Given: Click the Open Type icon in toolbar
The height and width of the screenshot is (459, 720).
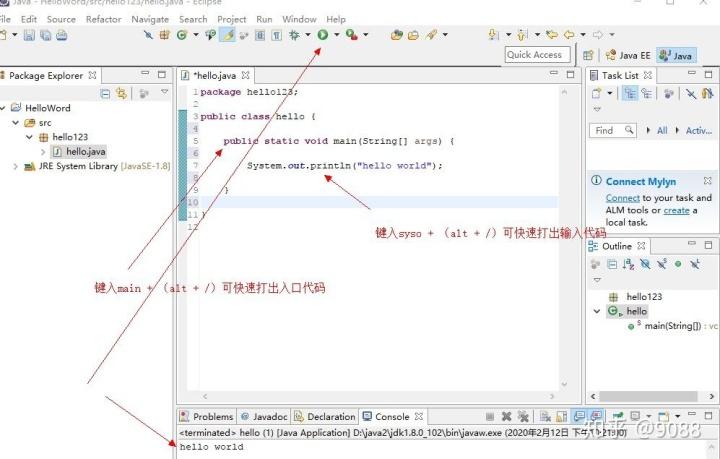Looking at the screenshot, I should point(396,34).
